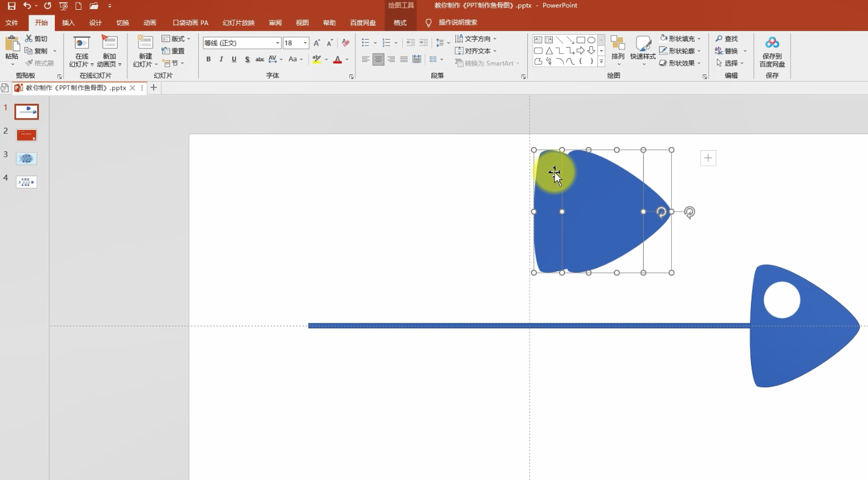Screen dimensions: 868x480
Task: Enable center text alignment
Action: [379, 60]
